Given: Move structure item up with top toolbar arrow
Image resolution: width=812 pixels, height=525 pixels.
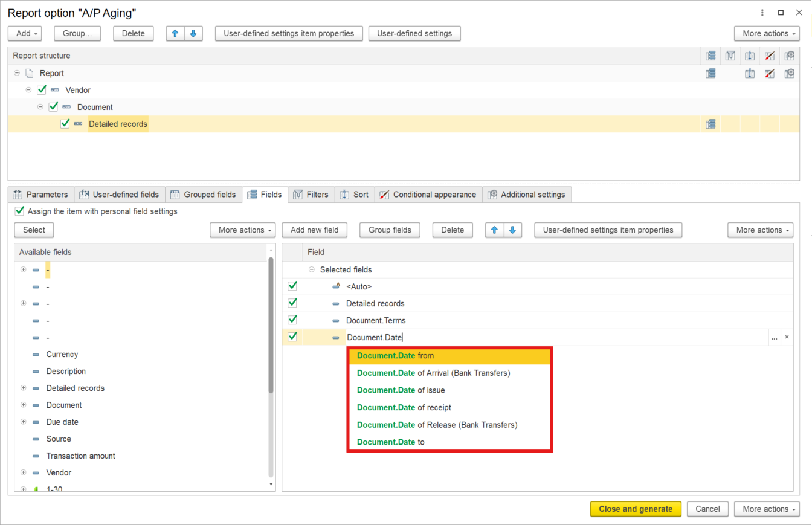Looking at the screenshot, I should point(176,34).
